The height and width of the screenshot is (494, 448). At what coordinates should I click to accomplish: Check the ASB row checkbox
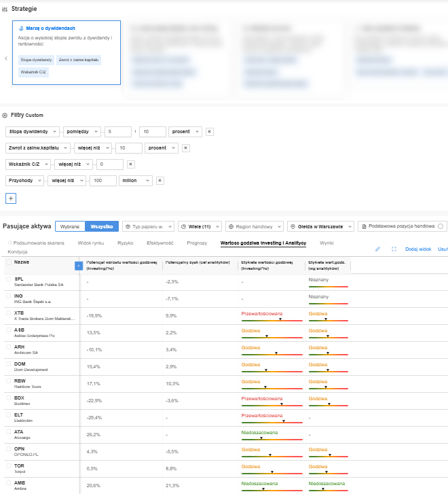tap(9, 330)
